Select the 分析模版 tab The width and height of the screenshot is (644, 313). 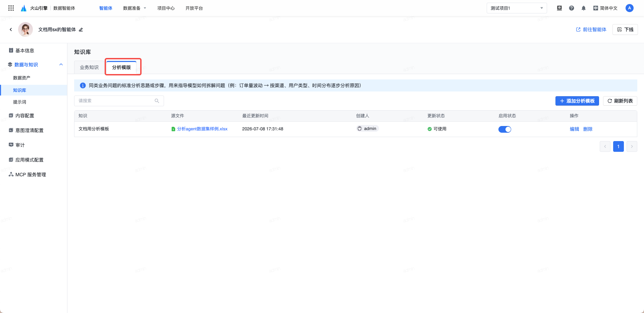121,67
